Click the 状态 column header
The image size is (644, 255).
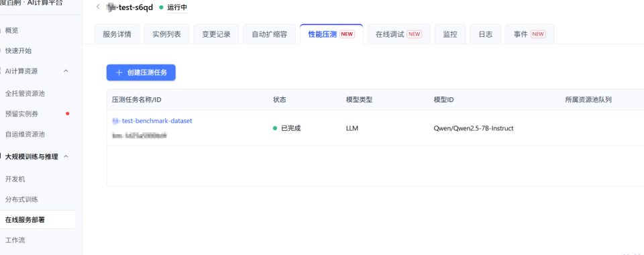click(x=280, y=100)
